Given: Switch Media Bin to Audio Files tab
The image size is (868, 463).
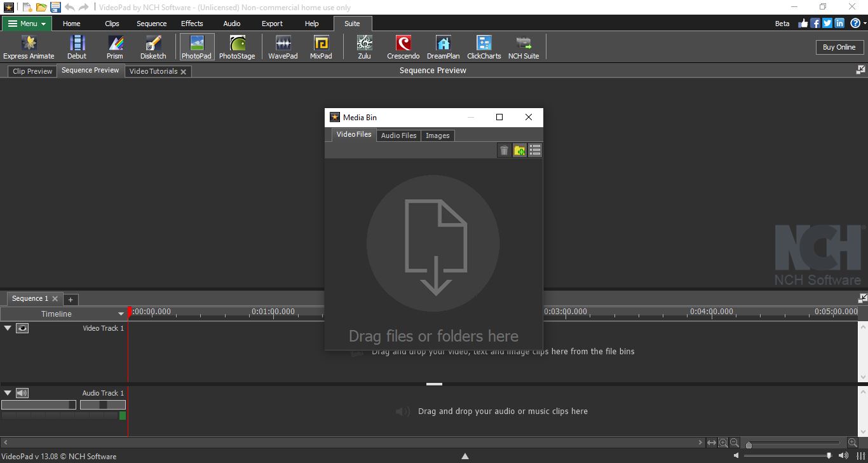Looking at the screenshot, I should [398, 135].
